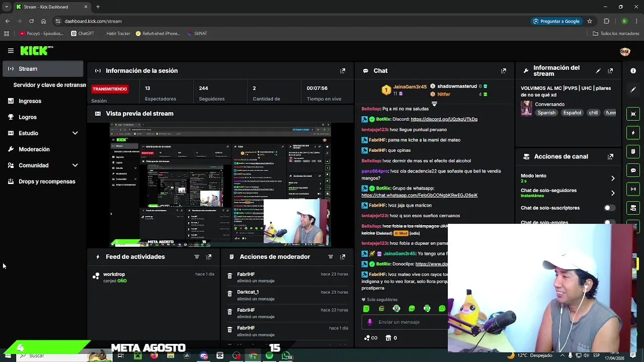
Task: Open the hamburger menu beside Kick logo
Action: coord(11,51)
